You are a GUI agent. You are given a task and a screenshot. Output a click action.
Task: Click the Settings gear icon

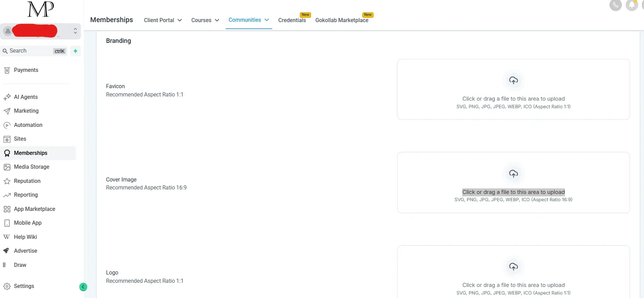7,286
